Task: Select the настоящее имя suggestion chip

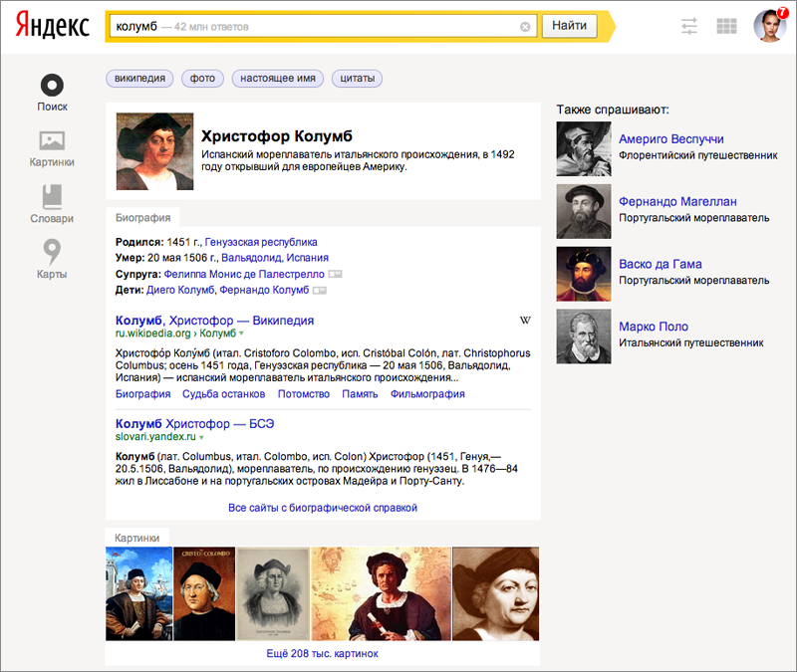Action: pos(278,79)
